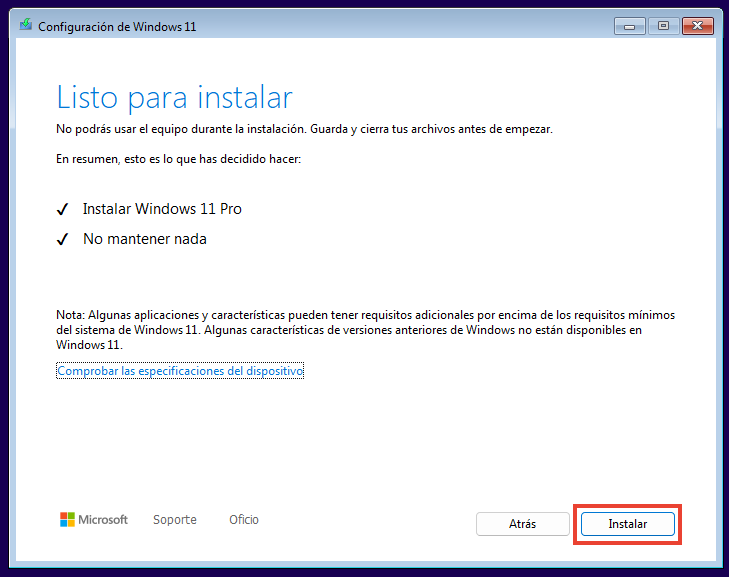The image size is (729, 577).
Task: Click the Configuración de Windows 11 title text
Action: 117,26
